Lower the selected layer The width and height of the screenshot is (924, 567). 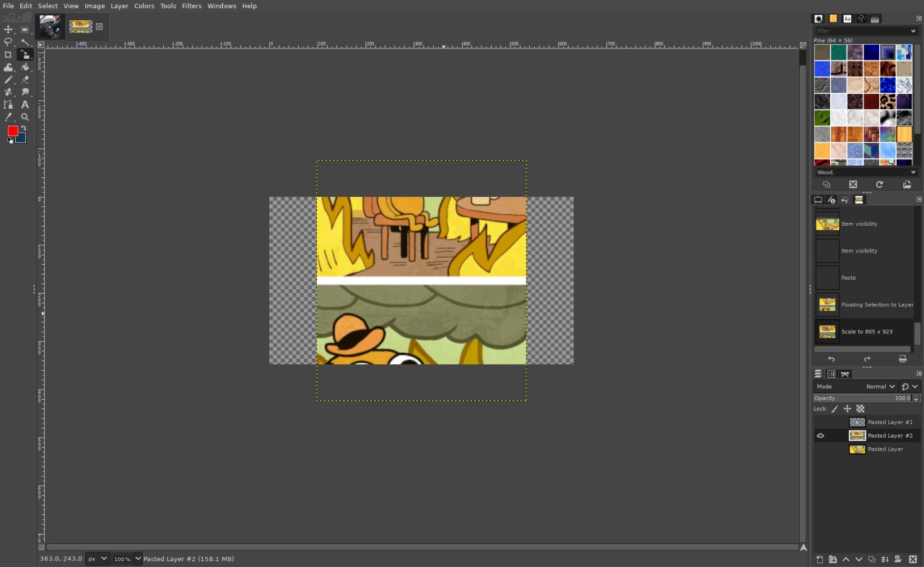pyautogui.click(x=859, y=559)
